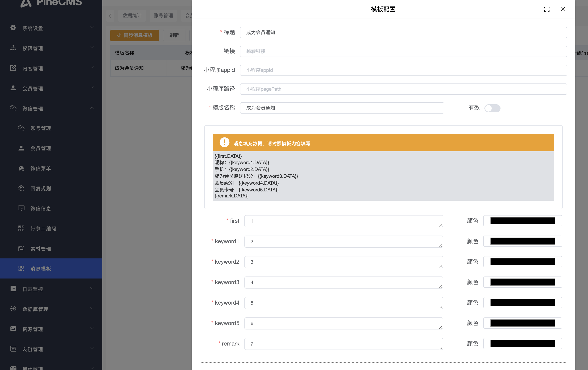Open the color picker for first field
The height and width of the screenshot is (370, 588).
(522, 221)
